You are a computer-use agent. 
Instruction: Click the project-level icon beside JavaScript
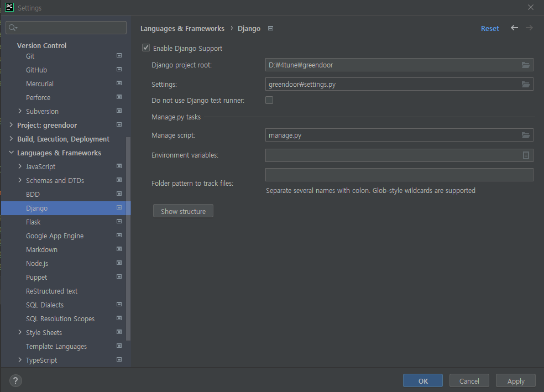(119, 166)
